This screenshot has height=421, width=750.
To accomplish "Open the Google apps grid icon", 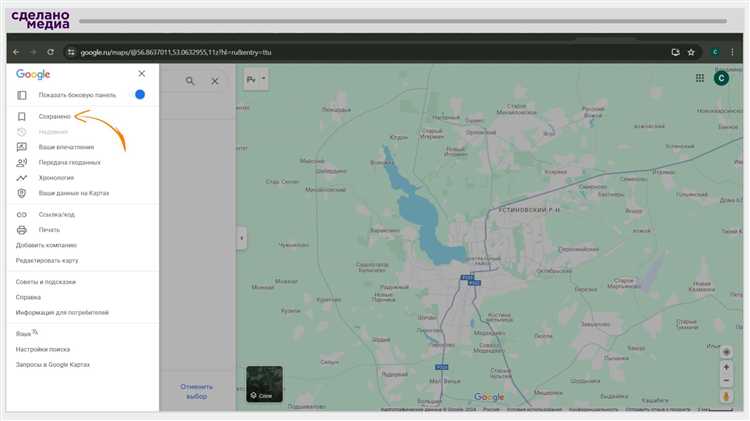I will (700, 78).
